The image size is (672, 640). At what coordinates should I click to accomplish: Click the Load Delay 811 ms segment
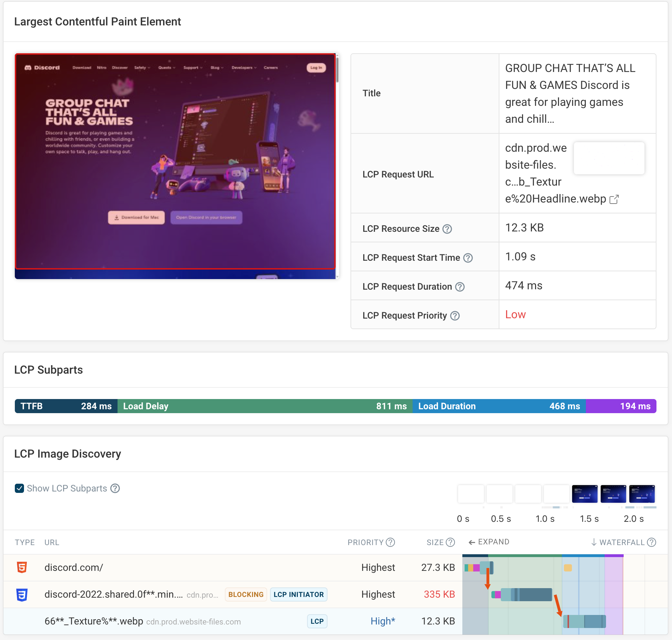point(265,406)
